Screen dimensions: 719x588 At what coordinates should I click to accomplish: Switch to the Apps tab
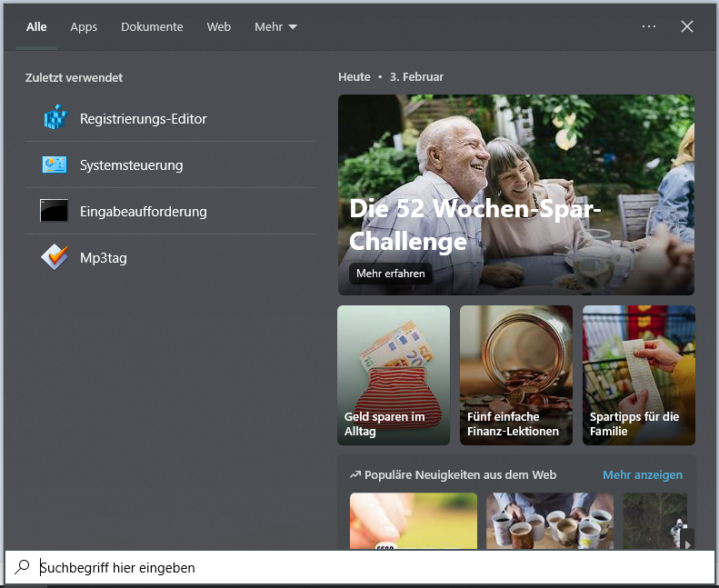84,27
